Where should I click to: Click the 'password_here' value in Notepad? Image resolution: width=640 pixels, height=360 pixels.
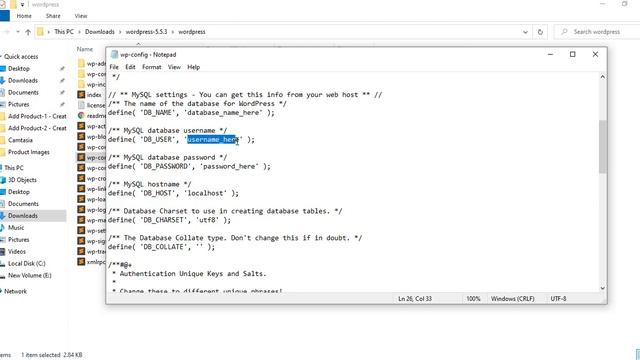point(229,167)
